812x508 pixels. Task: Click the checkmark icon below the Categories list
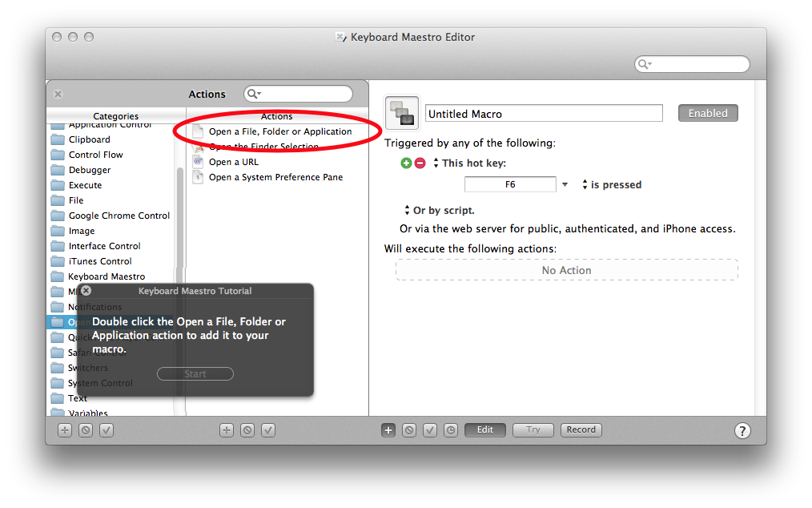click(107, 430)
